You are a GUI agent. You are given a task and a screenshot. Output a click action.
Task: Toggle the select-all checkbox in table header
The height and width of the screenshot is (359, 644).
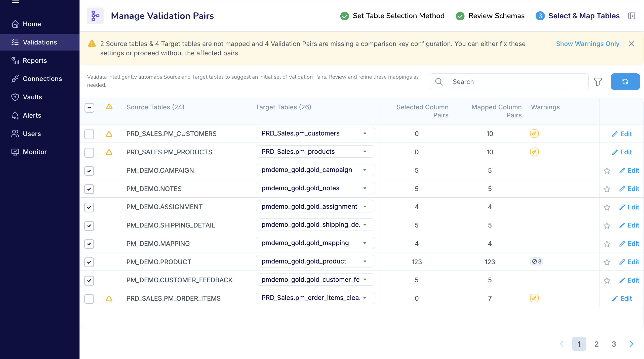pyautogui.click(x=89, y=108)
